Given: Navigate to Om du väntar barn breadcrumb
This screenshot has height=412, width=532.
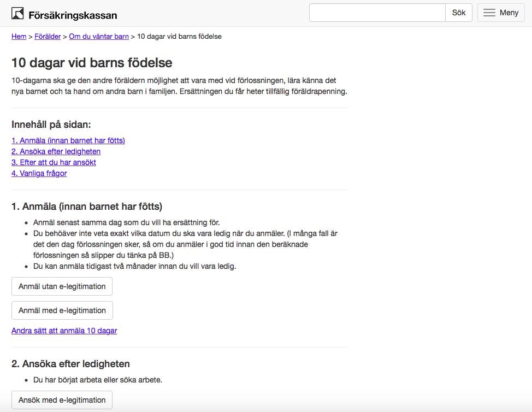Looking at the screenshot, I should 99,37.
